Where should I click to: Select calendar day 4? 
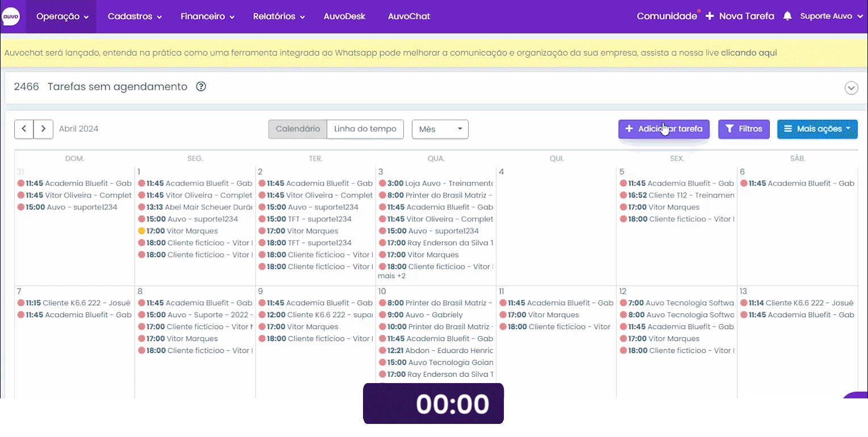pos(502,172)
